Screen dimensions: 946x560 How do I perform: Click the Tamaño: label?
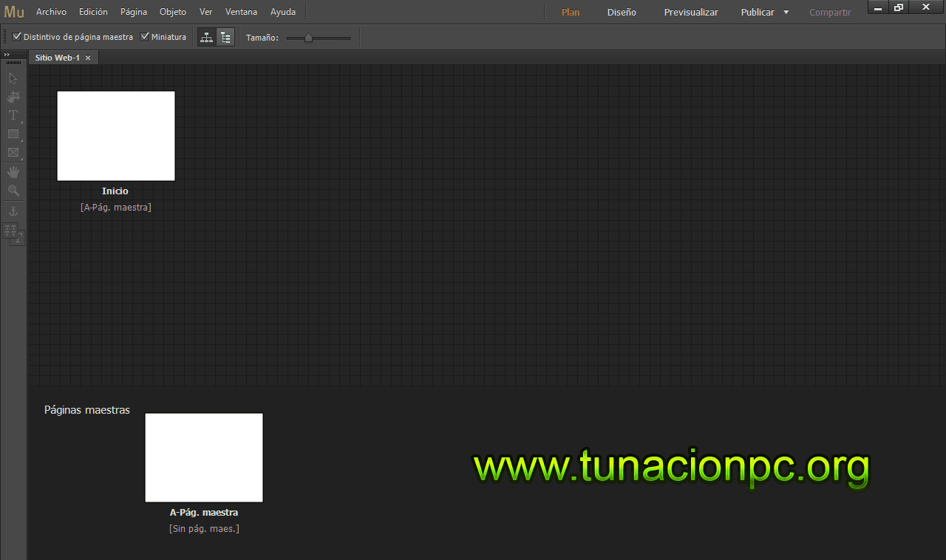click(x=262, y=38)
